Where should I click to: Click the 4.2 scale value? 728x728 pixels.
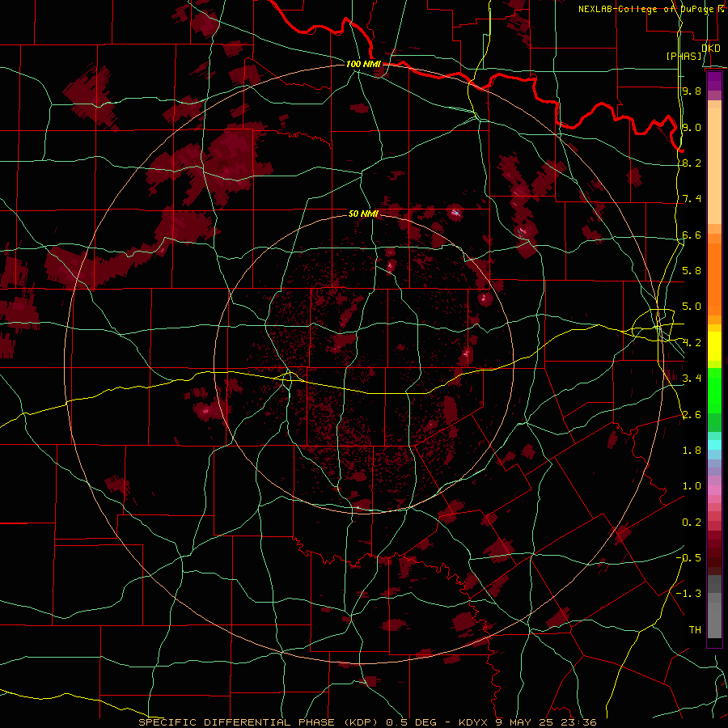click(692, 343)
